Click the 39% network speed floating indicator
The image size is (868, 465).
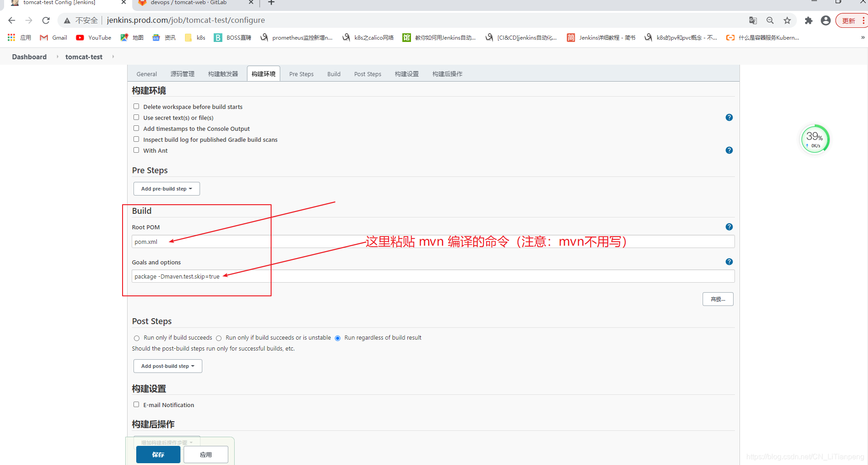[x=815, y=139]
